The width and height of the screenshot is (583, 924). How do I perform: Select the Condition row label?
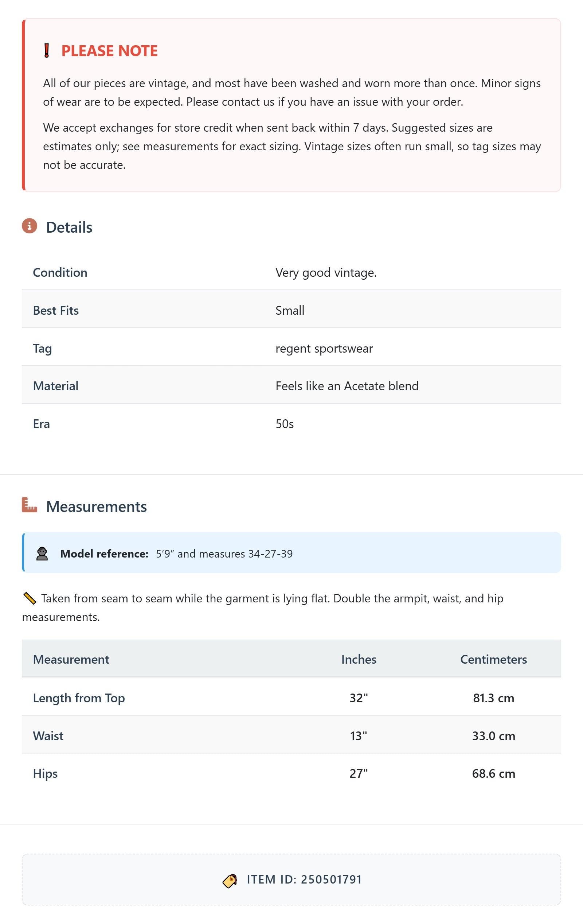[60, 272]
